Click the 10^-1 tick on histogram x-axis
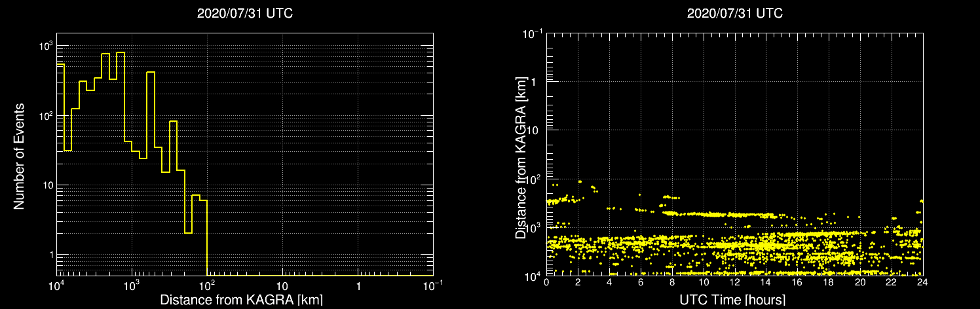The height and width of the screenshot is (309, 980). pyautogui.click(x=432, y=285)
